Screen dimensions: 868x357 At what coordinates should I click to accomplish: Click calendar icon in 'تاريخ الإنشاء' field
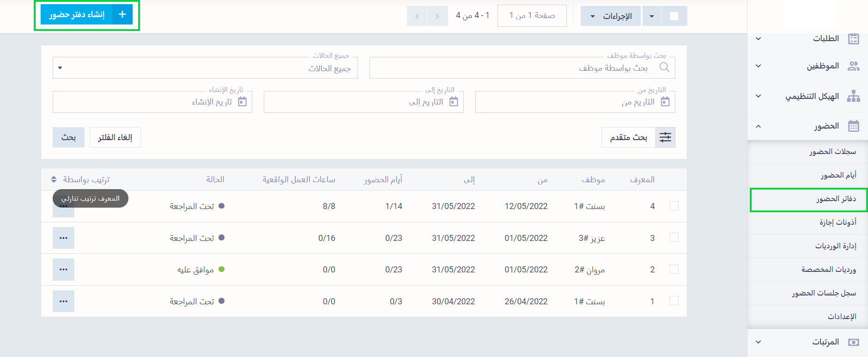242,102
